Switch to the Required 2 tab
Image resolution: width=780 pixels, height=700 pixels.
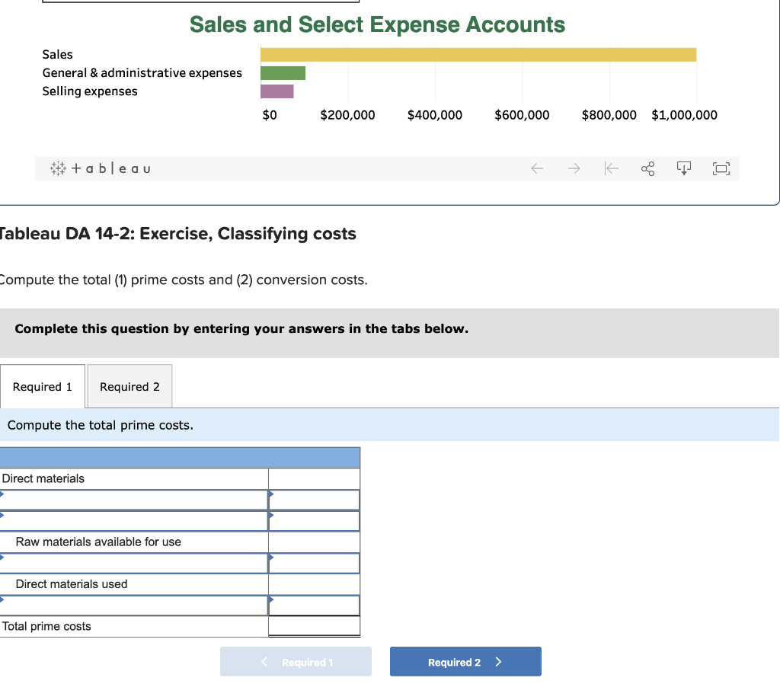129,387
